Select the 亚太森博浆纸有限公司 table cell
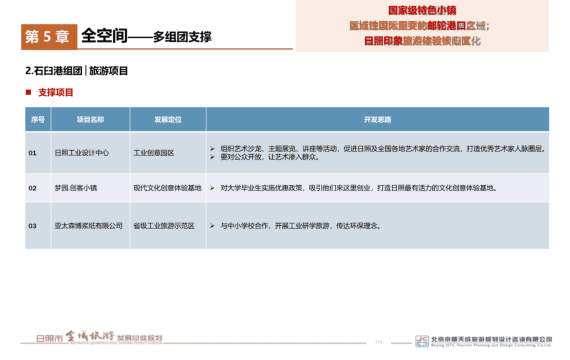The width and height of the screenshot is (570, 360). tap(91, 226)
